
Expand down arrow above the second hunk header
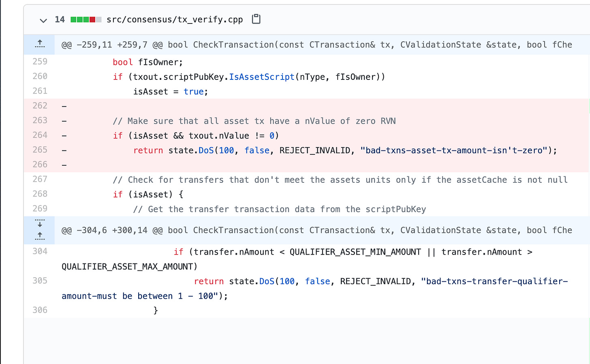coord(40,223)
